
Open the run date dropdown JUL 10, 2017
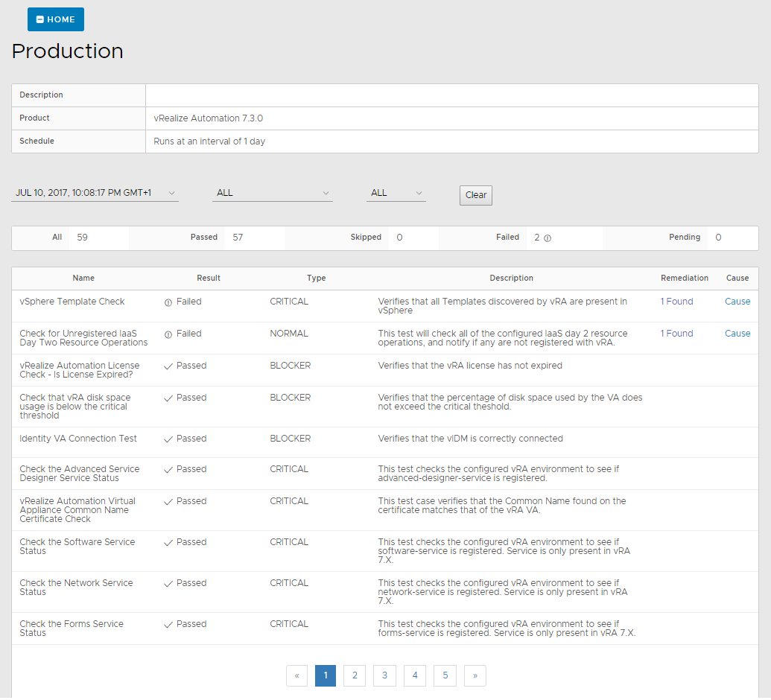tap(95, 193)
